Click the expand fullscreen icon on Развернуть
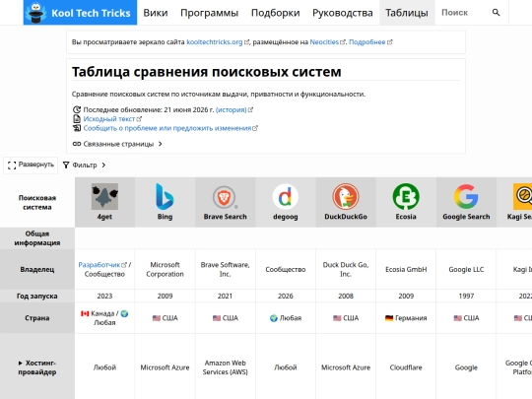Screen dimensions: 532x399 pos(12,166)
